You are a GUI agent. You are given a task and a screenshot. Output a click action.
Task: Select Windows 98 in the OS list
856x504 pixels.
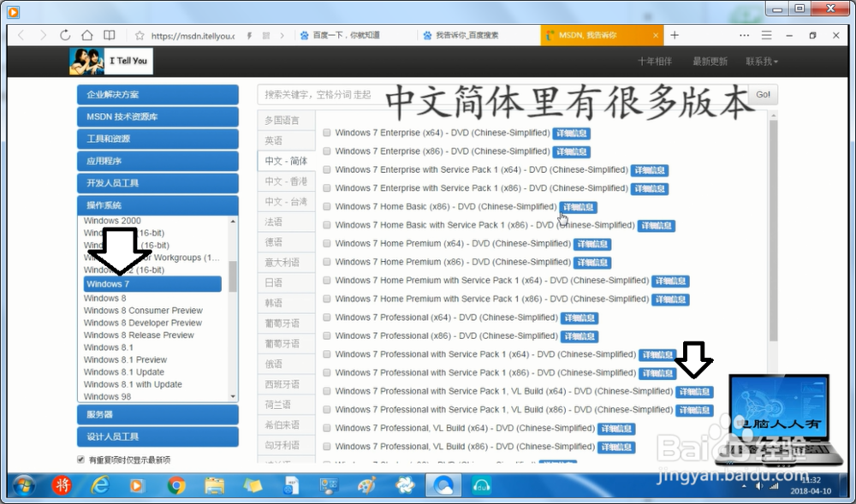(x=107, y=396)
